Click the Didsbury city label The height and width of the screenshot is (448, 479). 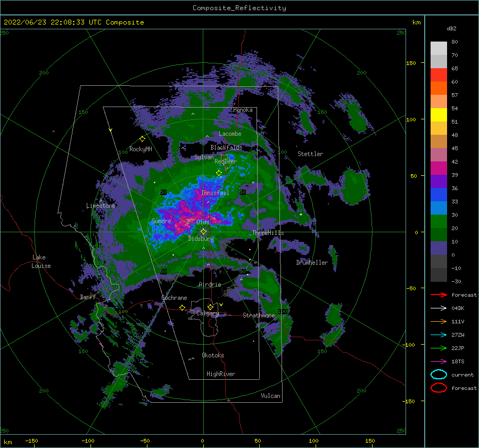(x=201, y=239)
